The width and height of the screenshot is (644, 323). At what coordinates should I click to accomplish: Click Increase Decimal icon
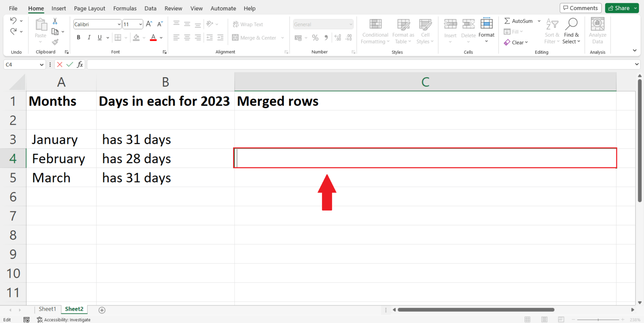337,37
